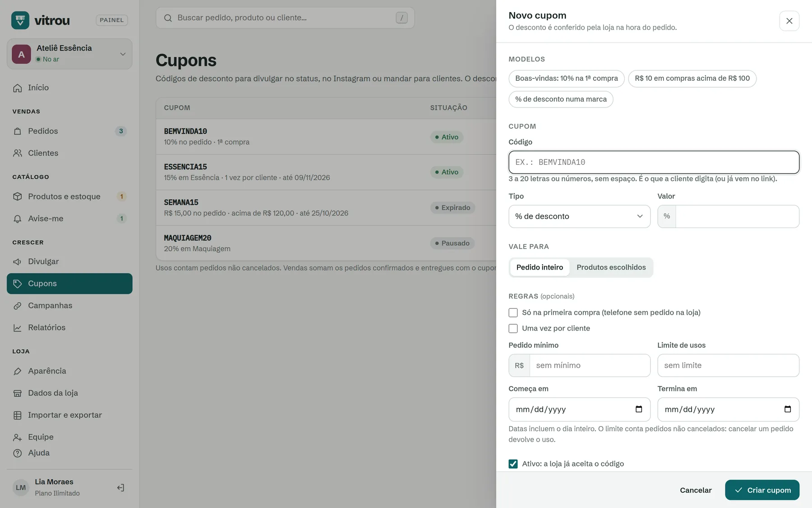Switch to Produtos escolhidos
The image size is (812, 508).
(x=611, y=267)
